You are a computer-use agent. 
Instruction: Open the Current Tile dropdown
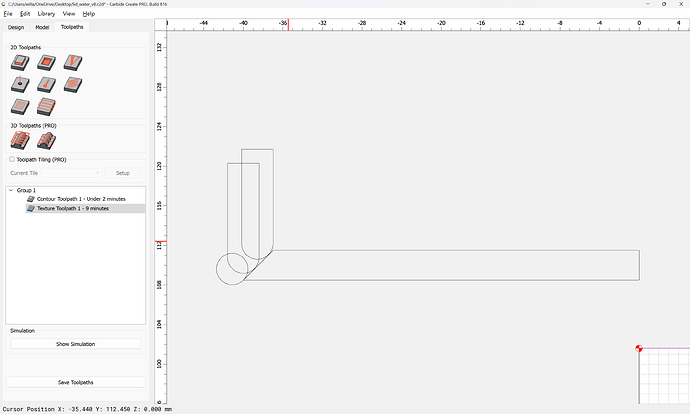(x=71, y=173)
